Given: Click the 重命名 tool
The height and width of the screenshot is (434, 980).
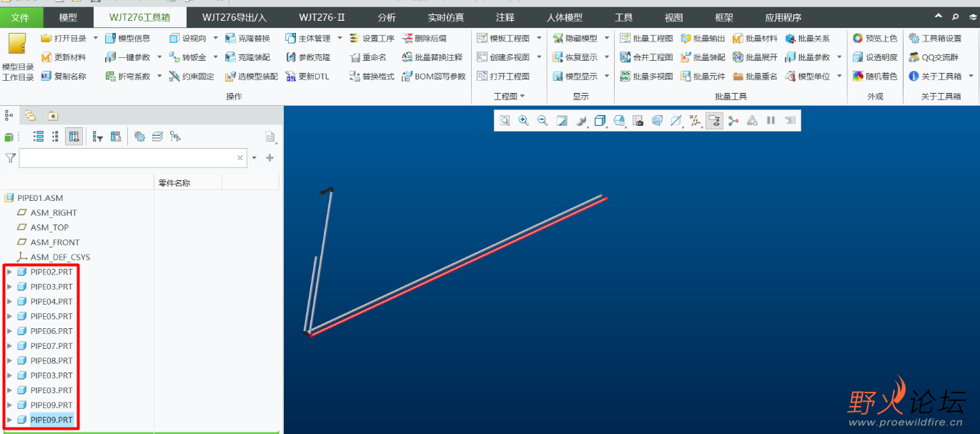Looking at the screenshot, I should [368, 57].
